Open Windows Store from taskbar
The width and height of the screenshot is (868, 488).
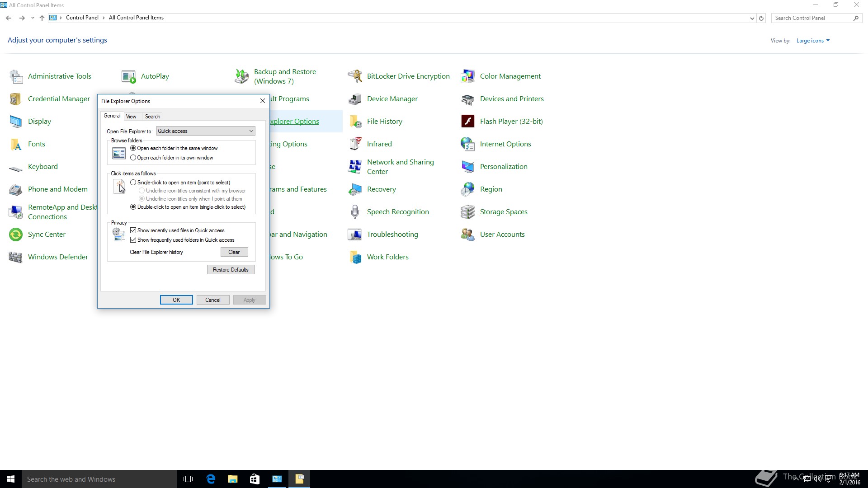click(255, 479)
